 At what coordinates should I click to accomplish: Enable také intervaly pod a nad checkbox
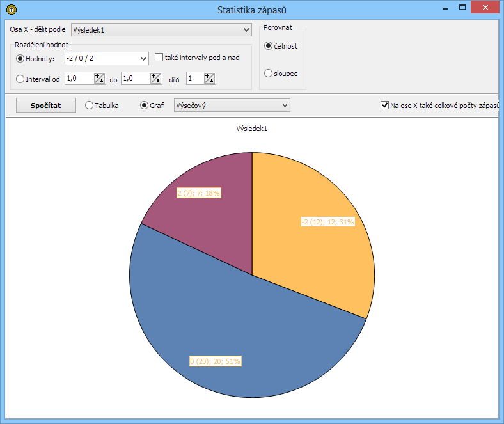point(159,58)
